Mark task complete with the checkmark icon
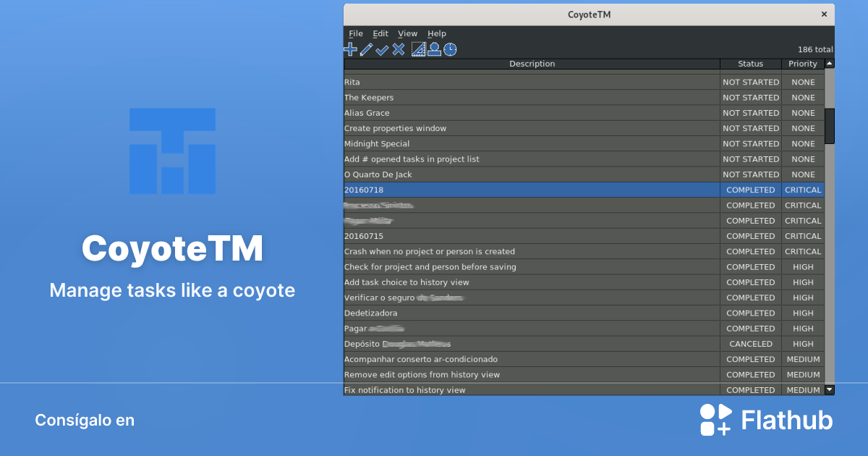The width and height of the screenshot is (868, 456). coord(383,49)
